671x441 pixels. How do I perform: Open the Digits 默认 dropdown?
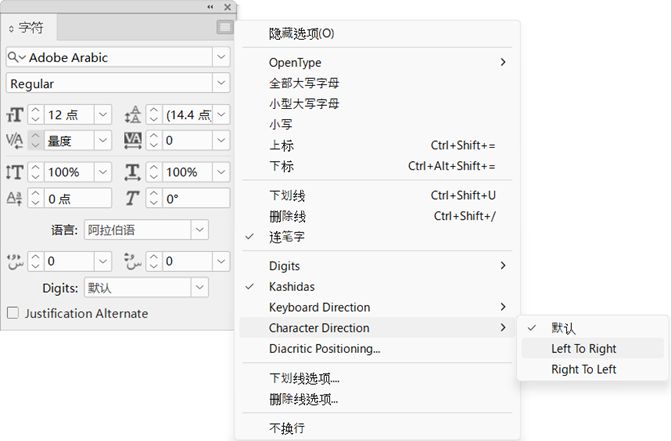point(199,288)
